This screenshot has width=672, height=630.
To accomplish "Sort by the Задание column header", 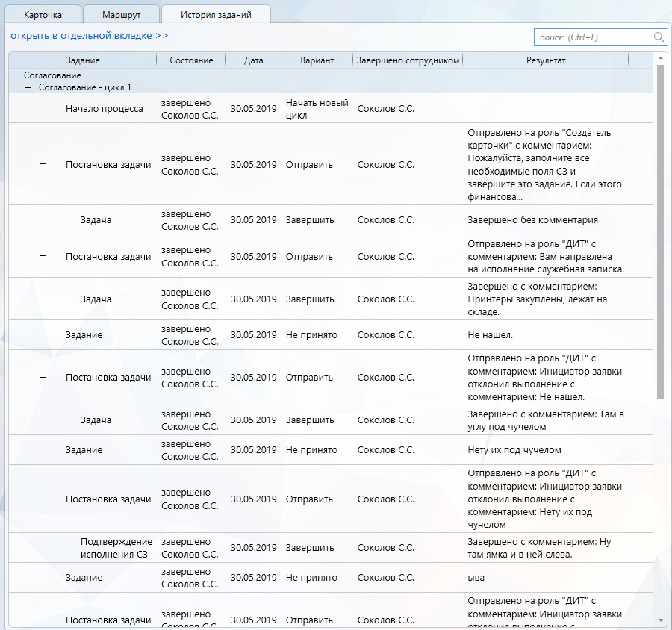I will [x=82, y=60].
